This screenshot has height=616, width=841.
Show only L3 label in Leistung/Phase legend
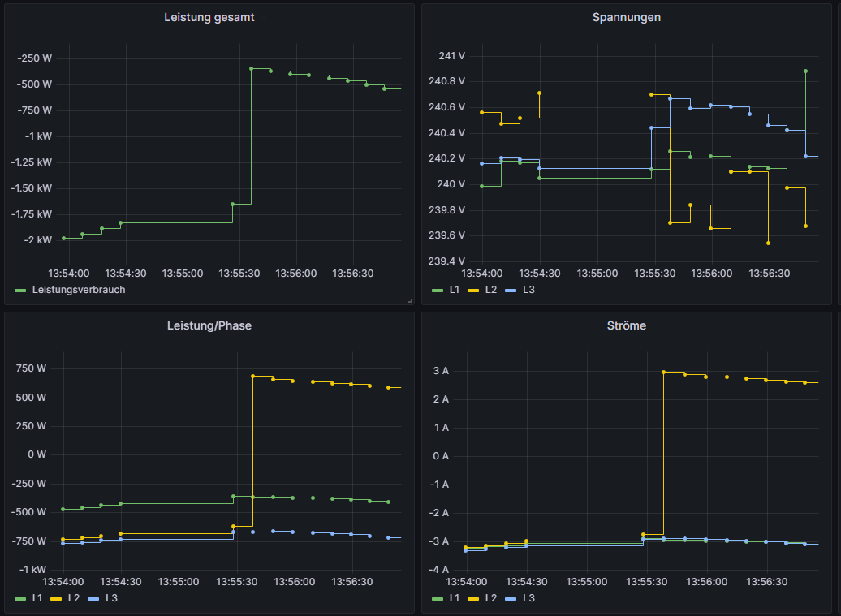click(111, 598)
